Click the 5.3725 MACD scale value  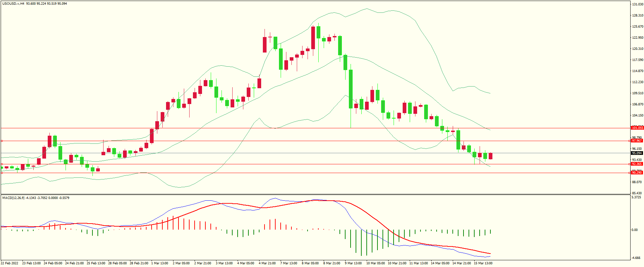[x=636, y=197]
